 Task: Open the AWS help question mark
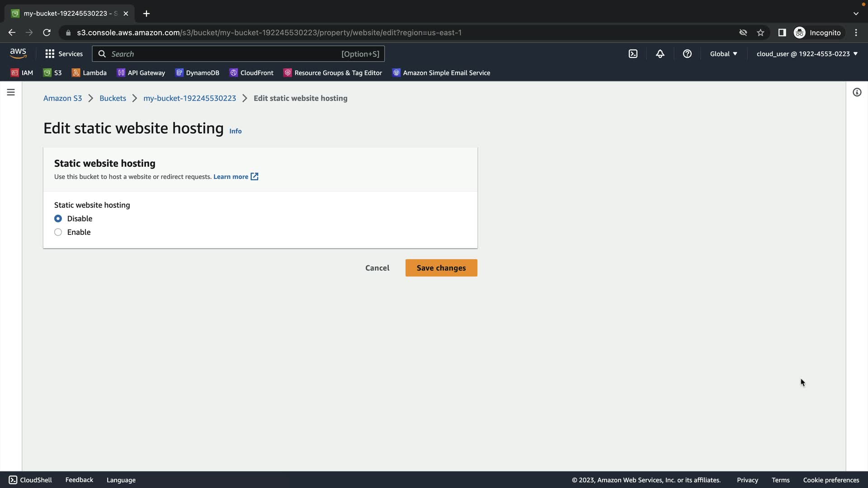pyautogui.click(x=687, y=54)
